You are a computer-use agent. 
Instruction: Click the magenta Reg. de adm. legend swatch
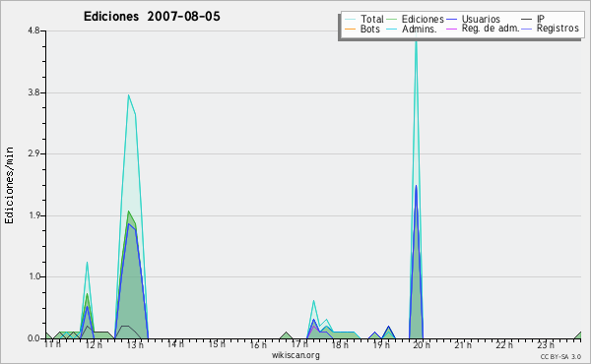[451, 29]
